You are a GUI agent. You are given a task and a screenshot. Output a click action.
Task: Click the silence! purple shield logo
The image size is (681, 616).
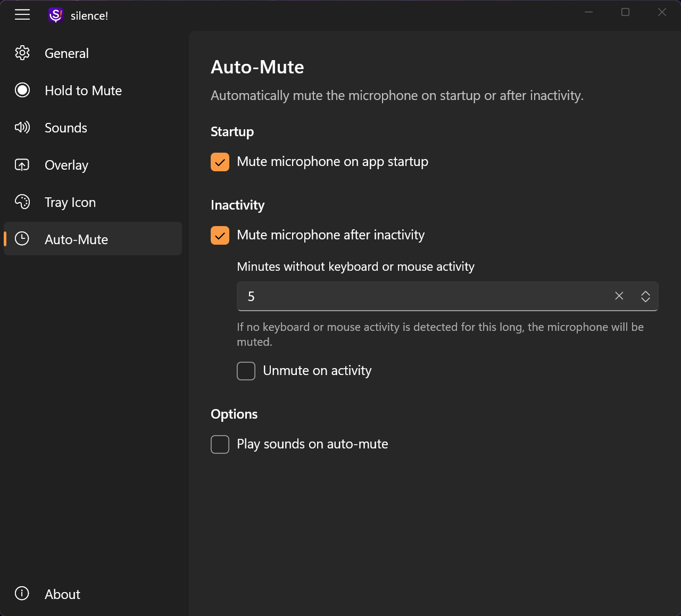pos(56,15)
